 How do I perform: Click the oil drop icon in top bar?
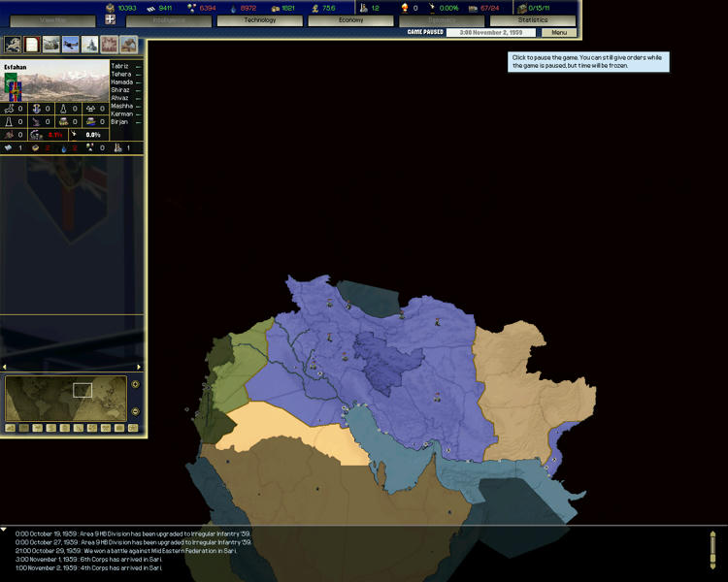pos(233,9)
